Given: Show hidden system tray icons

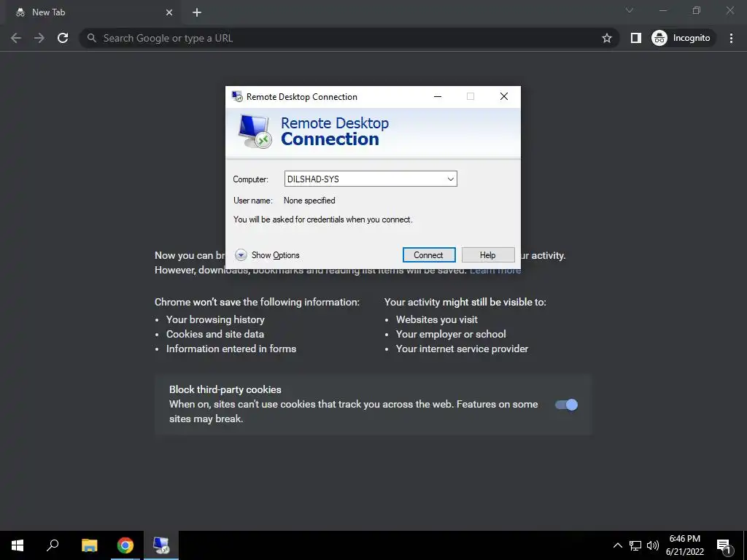Looking at the screenshot, I should coord(617,545).
